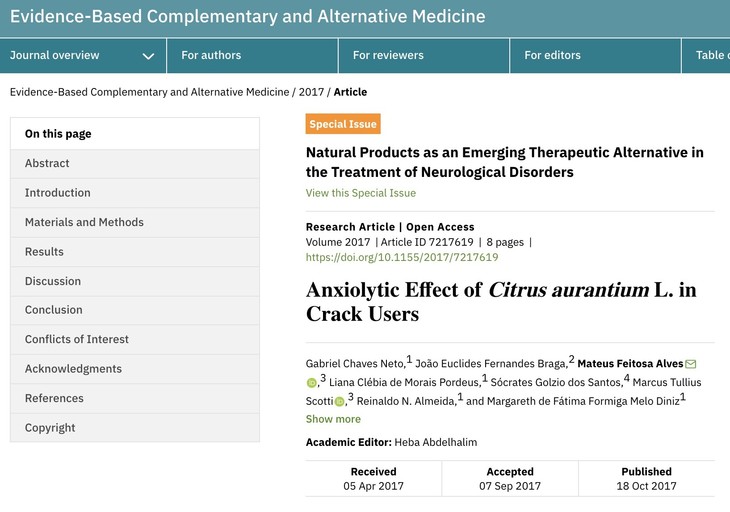Viewport: 730px width, 512px height.
Task: View this Special Issue link
Action: point(361,193)
